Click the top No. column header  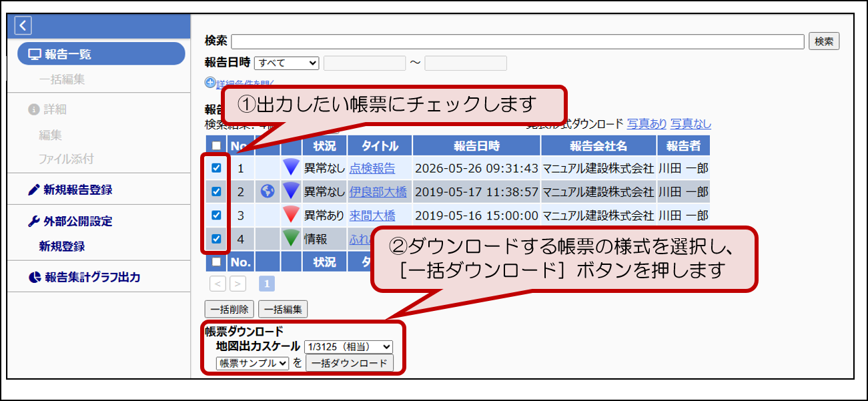(241, 145)
